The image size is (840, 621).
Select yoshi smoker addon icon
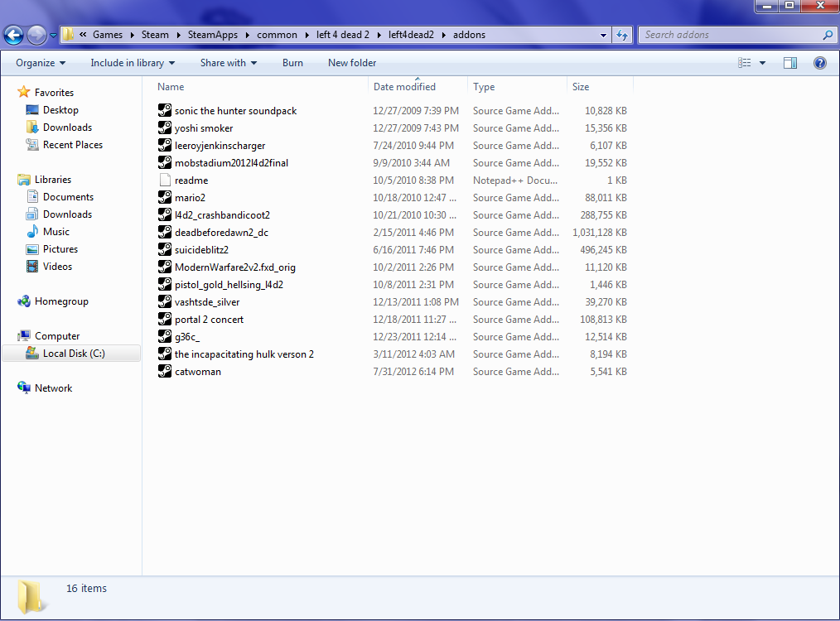165,128
